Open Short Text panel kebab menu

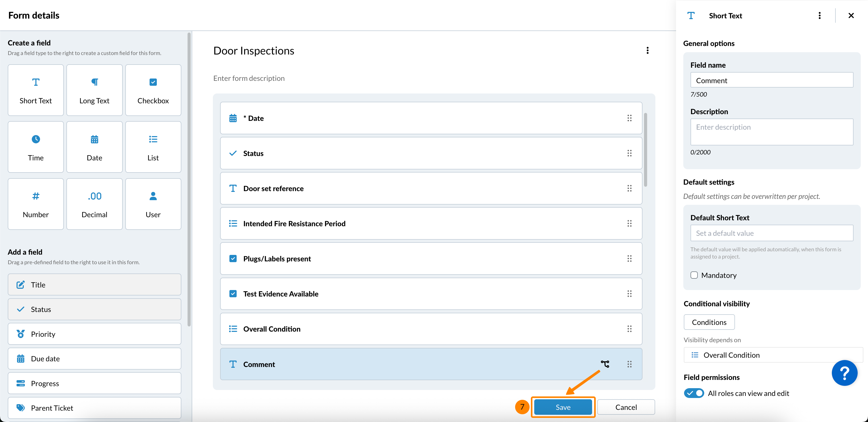click(819, 16)
